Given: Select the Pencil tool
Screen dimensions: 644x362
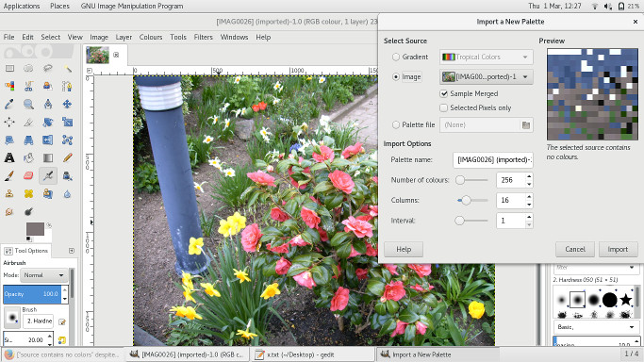Looking at the screenshot, I should tap(68, 157).
